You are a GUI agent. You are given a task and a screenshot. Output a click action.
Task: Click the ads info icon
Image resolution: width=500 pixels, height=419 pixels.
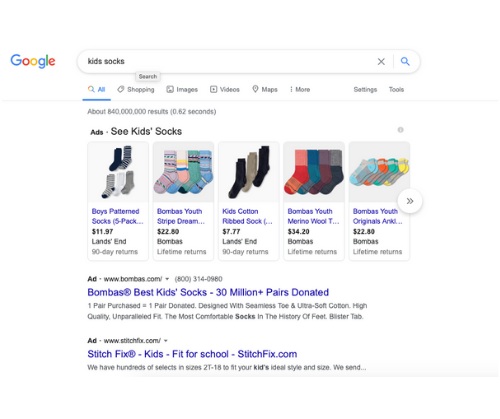click(400, 130)
